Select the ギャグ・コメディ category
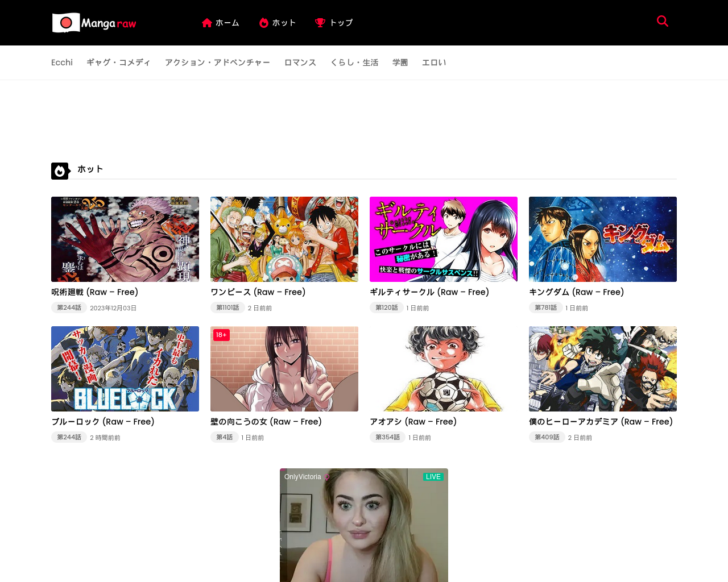Screen dimensions: 728x582 (118, 63)
